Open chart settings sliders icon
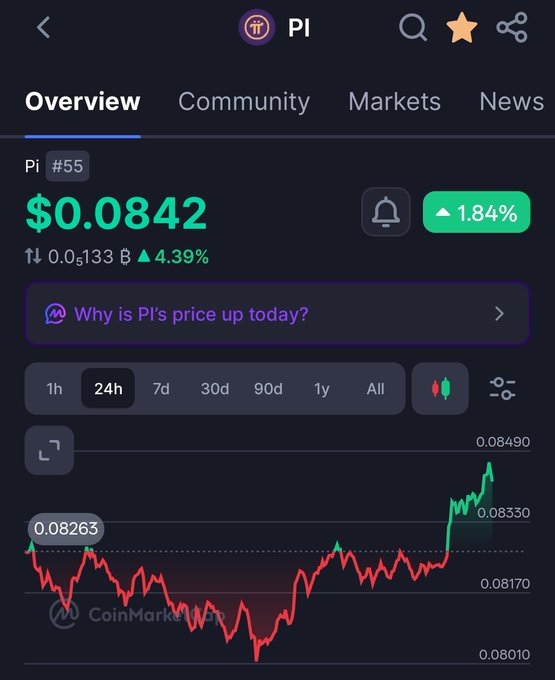 point(502,388)
